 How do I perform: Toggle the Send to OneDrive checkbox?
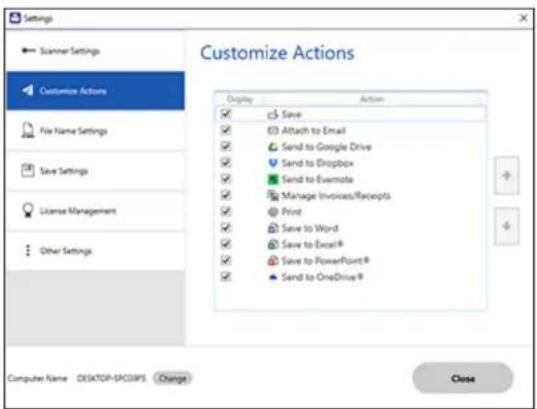point(226,276)
